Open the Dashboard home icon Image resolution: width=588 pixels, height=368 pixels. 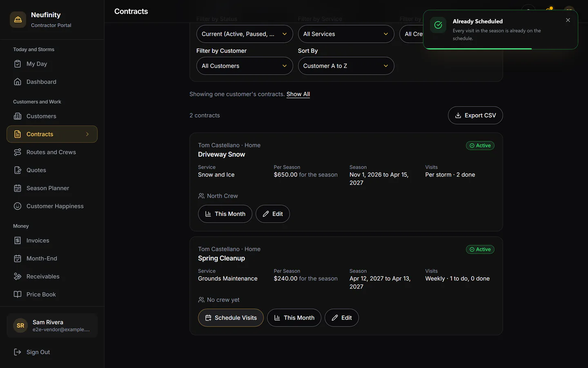click(x=18, y=82)
